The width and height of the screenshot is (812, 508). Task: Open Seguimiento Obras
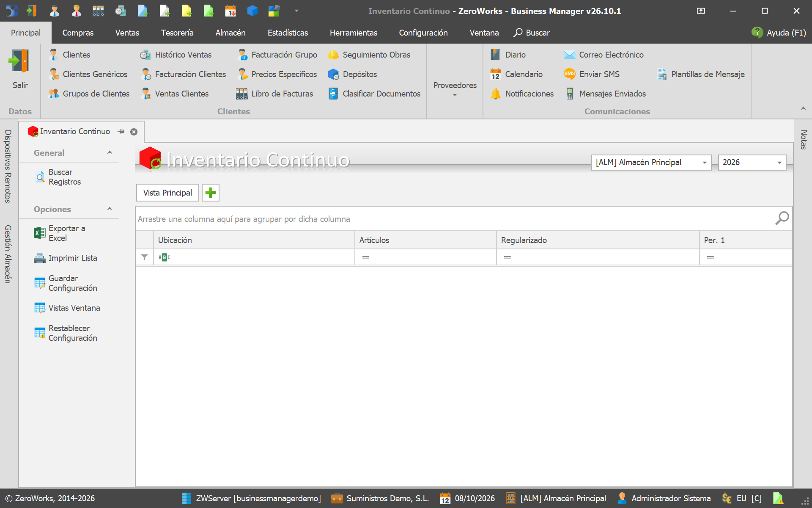pyautogui.click(x=369, y=55)
